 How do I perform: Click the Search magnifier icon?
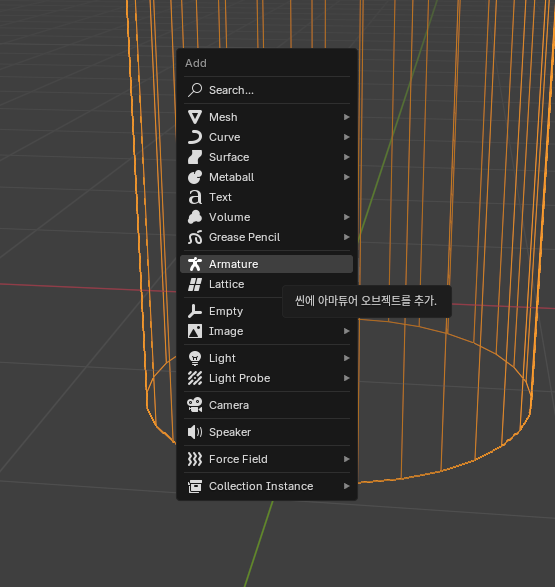pyautogui.click(x=195, y=90)
